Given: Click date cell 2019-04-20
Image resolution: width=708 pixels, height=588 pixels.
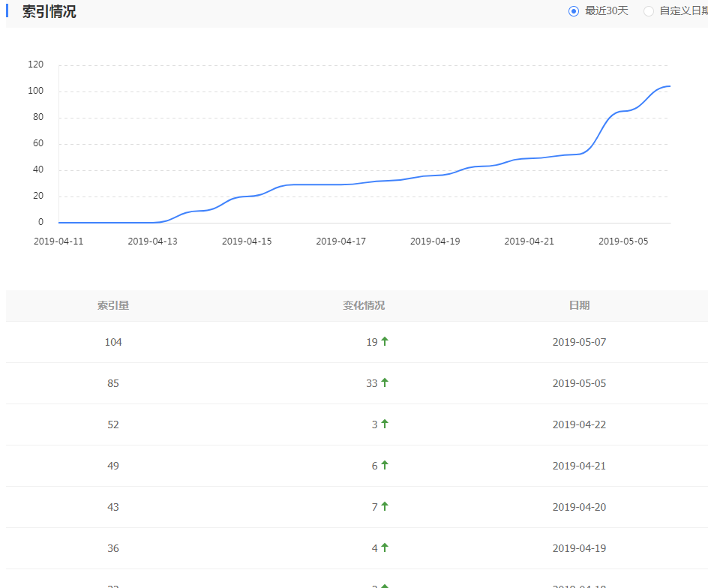Looking at the screenshot, I should coord(579,507).
